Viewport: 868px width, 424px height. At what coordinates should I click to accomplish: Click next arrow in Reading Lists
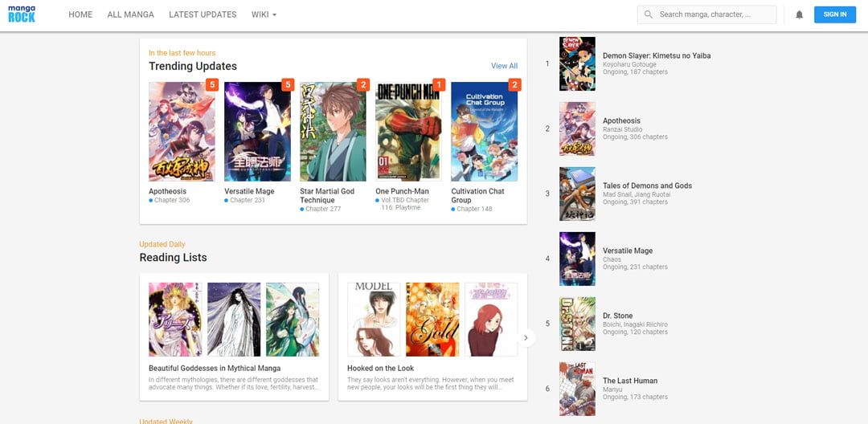tap(526, 337)
